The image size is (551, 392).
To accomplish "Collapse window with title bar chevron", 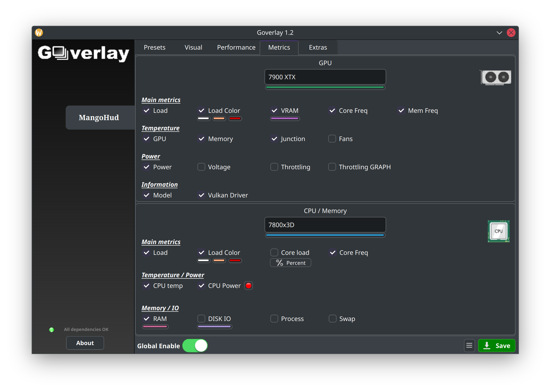I will pos(499,33).
